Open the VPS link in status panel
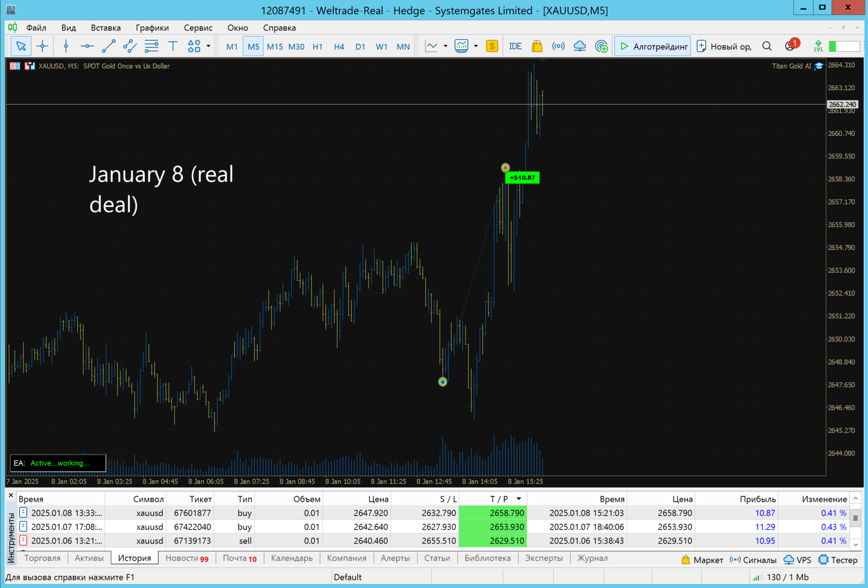This screenshot has width=868, height=588. (797, 560)
